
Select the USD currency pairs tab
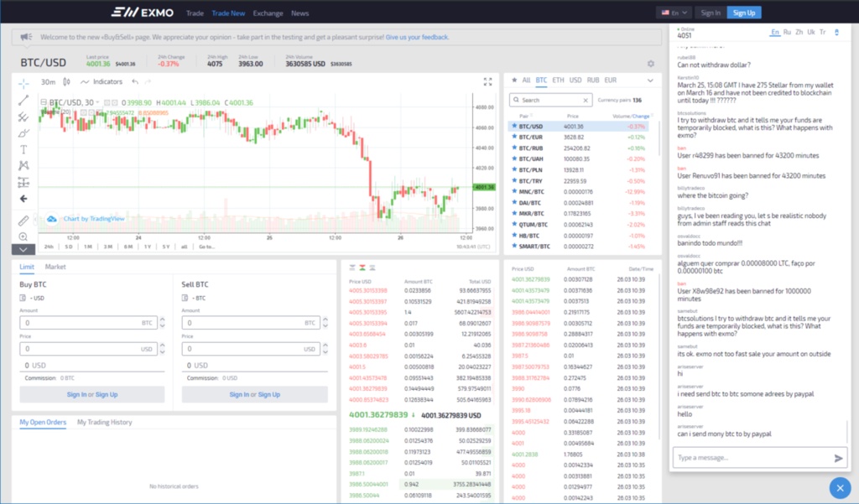point(575,80)
